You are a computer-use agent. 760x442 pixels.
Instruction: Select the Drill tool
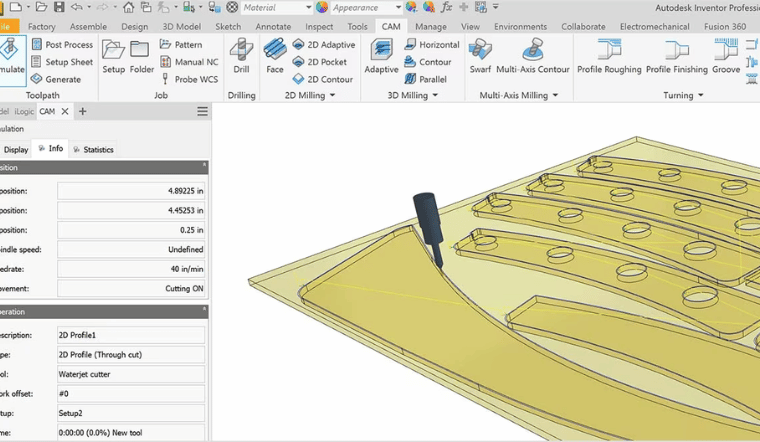(x=241, y=57)
